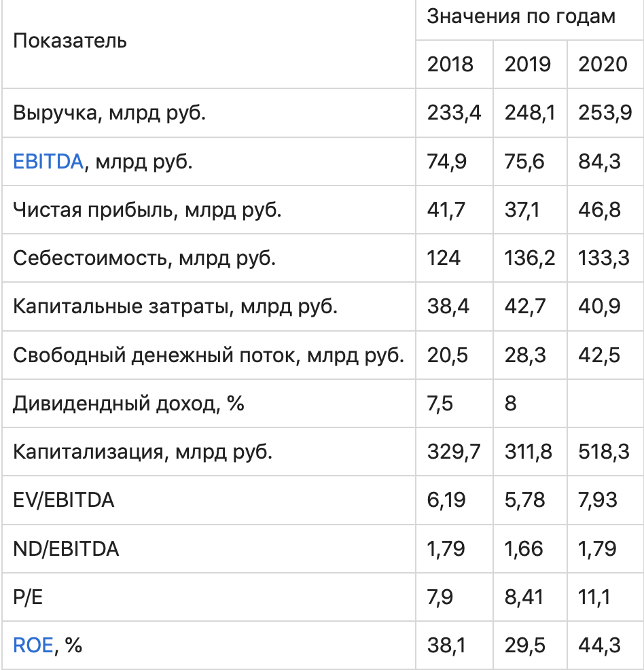Select the 2018 year column header
This screenshot has width=644, height=670.
tap(450, 64)
